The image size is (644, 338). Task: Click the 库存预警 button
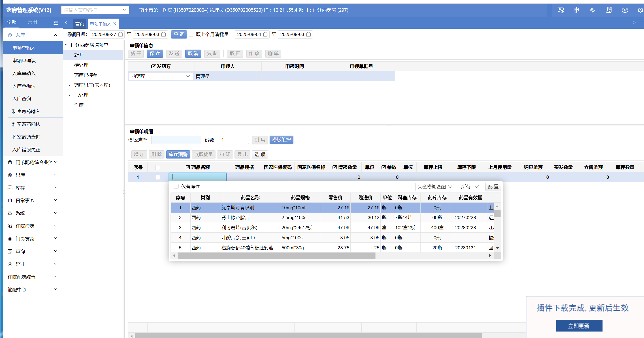pyautogui.click(x=178, y=154)
